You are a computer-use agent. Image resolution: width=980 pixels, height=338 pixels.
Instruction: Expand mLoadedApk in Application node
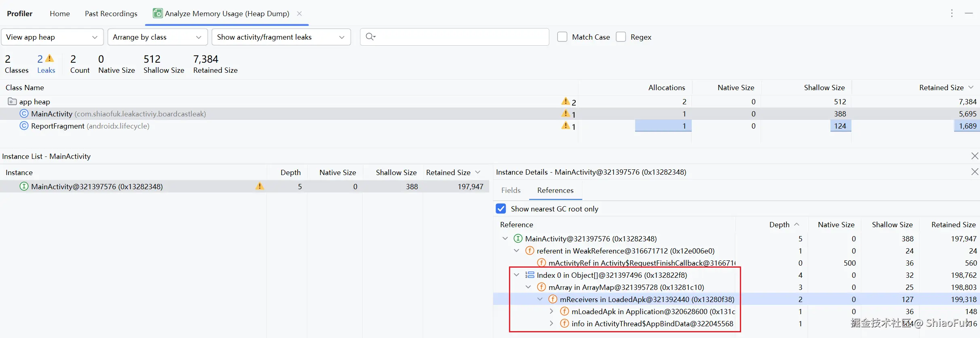tap(551, 311)
